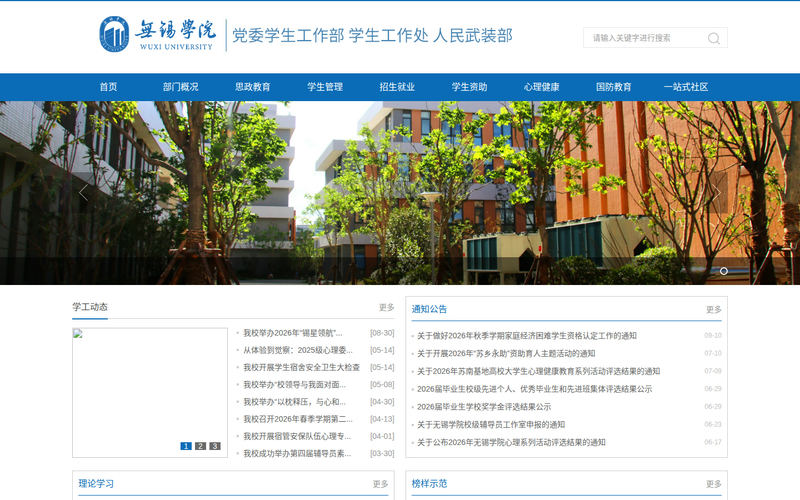Open the 学生资助 navigation menu
800x500 pixels.
[469, 87]
